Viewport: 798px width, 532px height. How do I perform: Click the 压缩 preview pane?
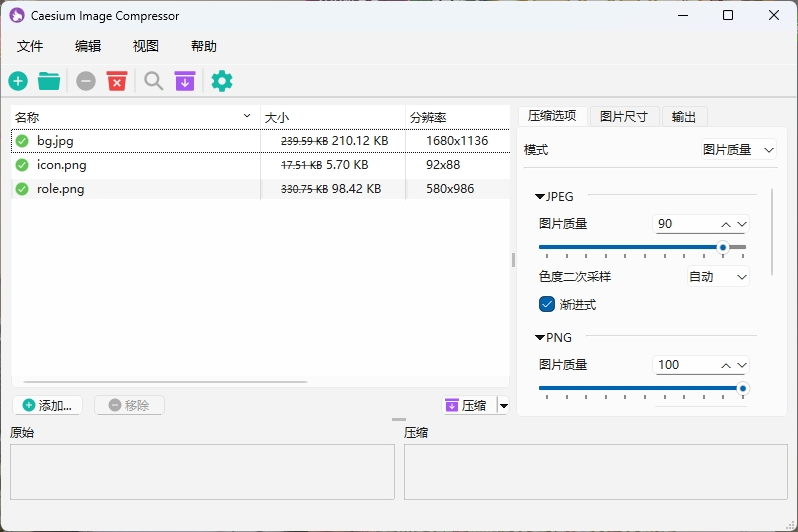point(596,472)
